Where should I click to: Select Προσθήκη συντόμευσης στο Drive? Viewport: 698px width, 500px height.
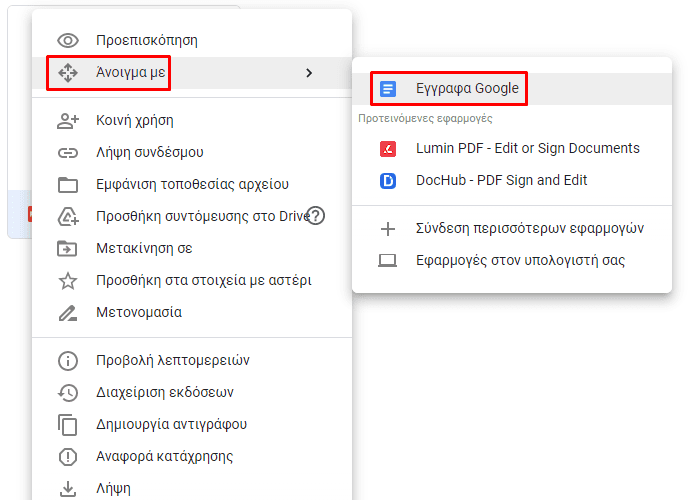(x=192, y=217)
